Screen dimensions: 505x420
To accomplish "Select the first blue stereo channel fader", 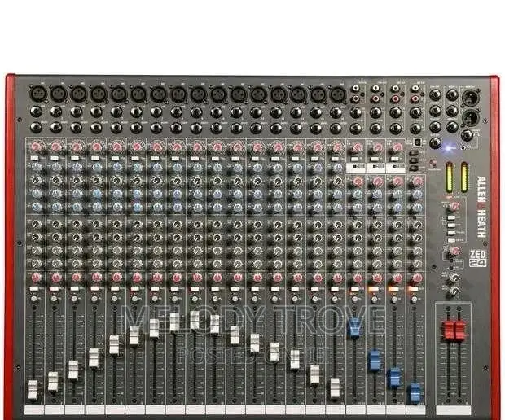I will (354, 327).
